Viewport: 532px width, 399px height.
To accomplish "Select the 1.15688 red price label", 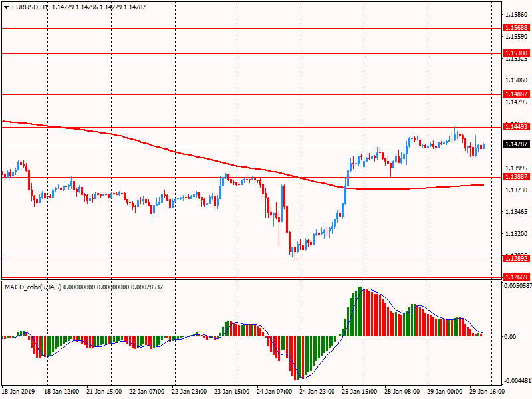I will point(516,28).
